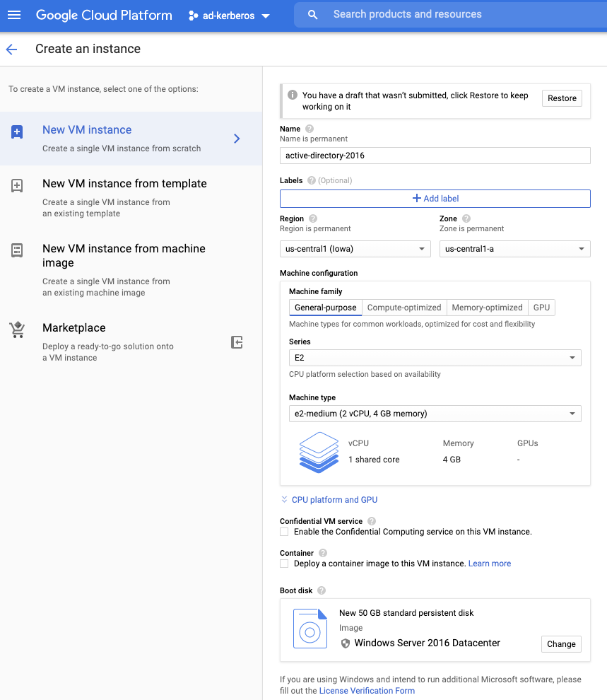Open the Labels help icon
The height and width of the screenshot is (700, 607).
tap(312, 180)
